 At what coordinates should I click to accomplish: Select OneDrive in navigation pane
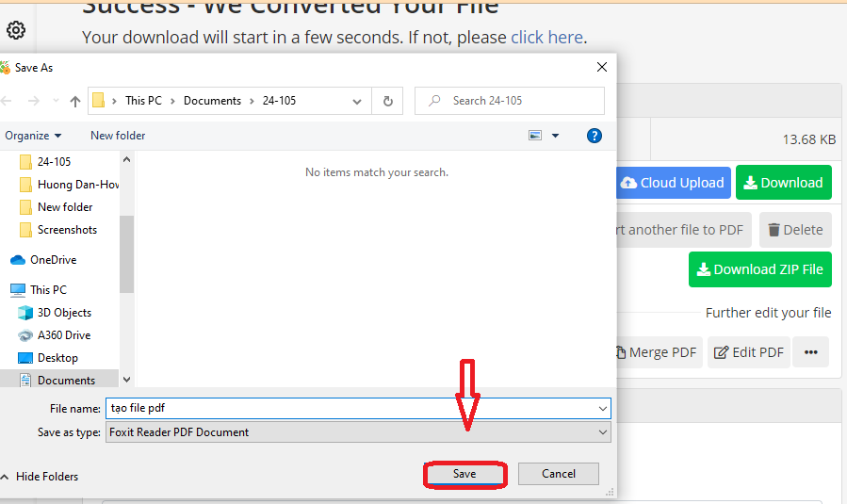click(x=43, y=260)
